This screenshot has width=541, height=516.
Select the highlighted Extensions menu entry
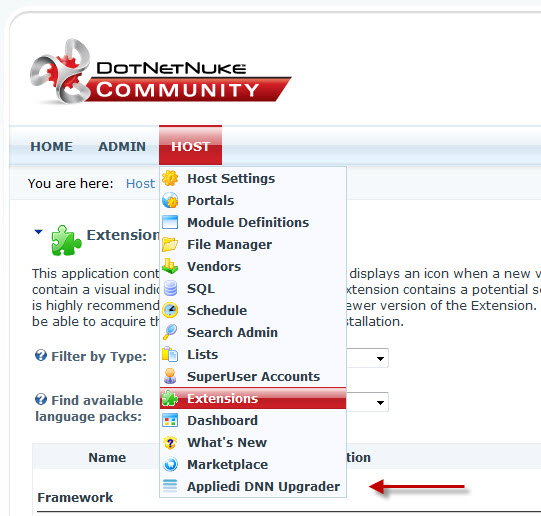[x=253, y=398]
